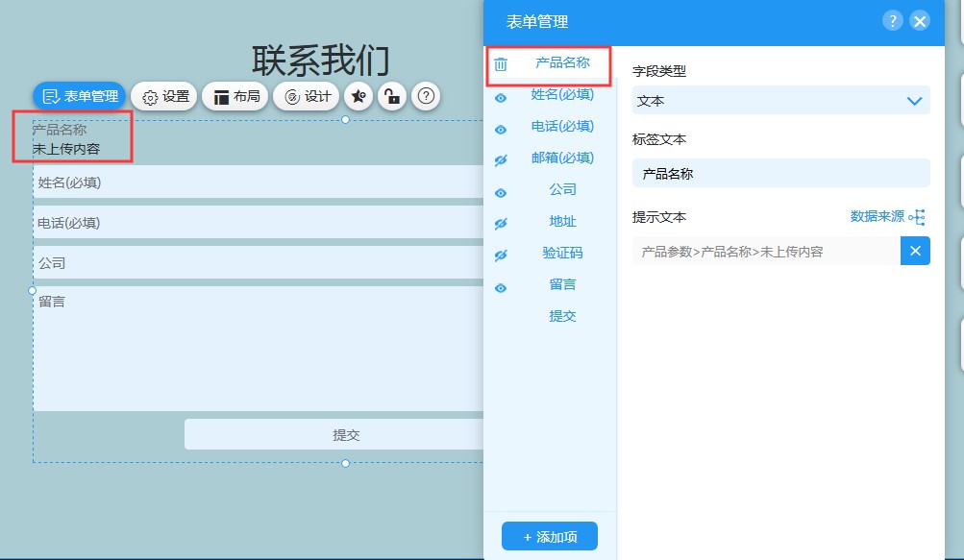Expand the 字段类型 dropdown showing 文本
Image resolution: width=964 pixels, height=560 pixels.
(780, 100)
